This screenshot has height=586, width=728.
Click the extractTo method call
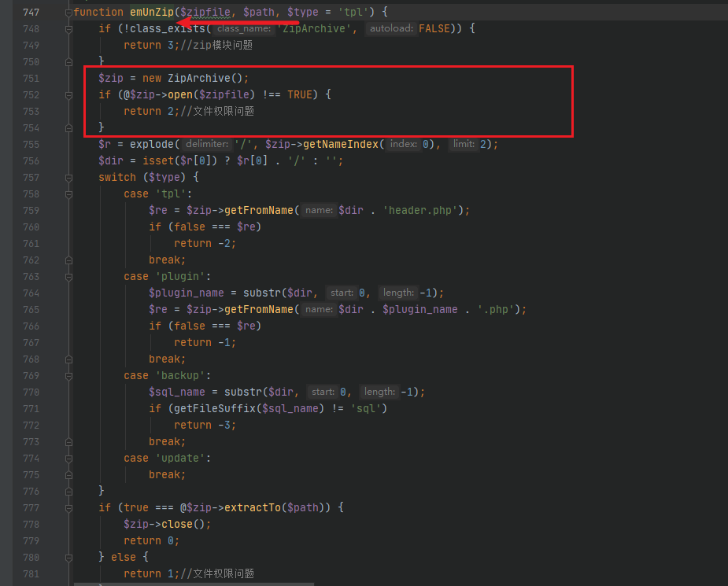coord(253,508)
